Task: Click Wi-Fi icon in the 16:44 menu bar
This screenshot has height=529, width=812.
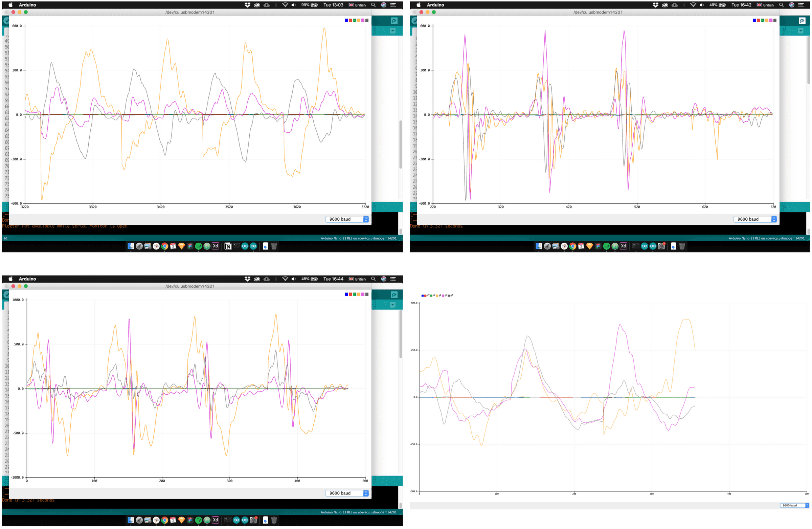Action: (x=285, y=279)
